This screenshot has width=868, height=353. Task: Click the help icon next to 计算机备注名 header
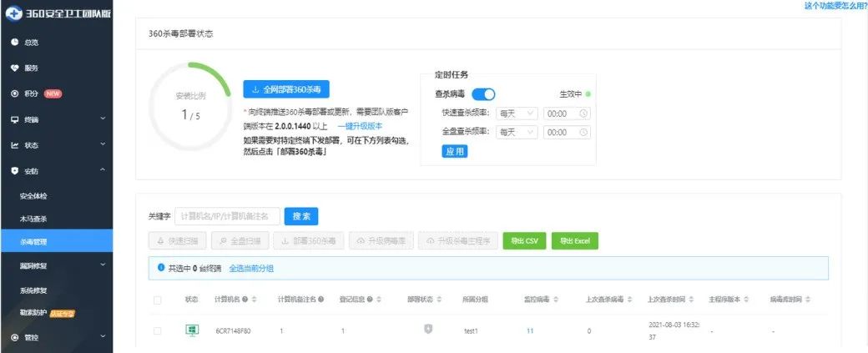point(321,300)
